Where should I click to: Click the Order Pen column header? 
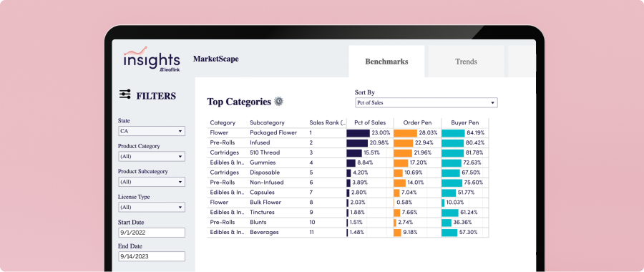pyautogui.click(x=417, y=122)
